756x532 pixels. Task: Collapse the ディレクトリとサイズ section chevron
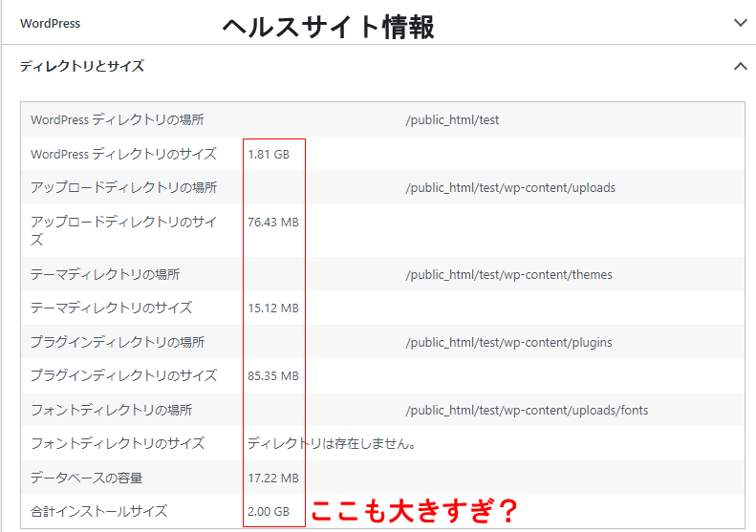[740, 67]
